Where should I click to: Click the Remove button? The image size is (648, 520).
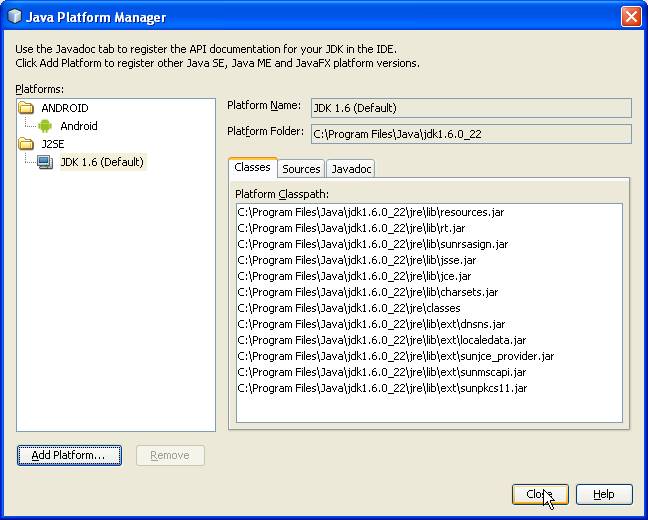[170, 455]
